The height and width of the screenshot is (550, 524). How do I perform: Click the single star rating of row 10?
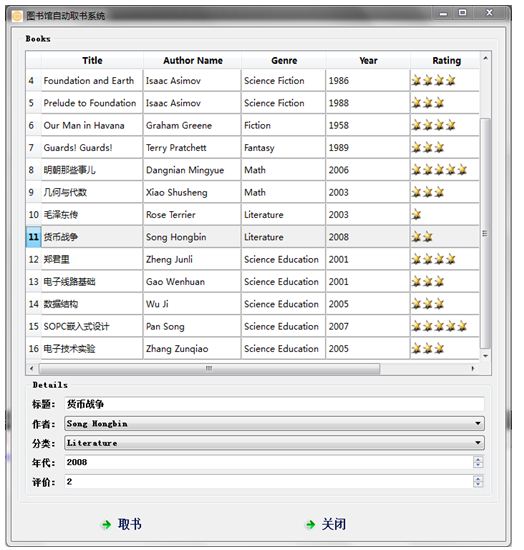pyautogui.click(x=417, y=214)
